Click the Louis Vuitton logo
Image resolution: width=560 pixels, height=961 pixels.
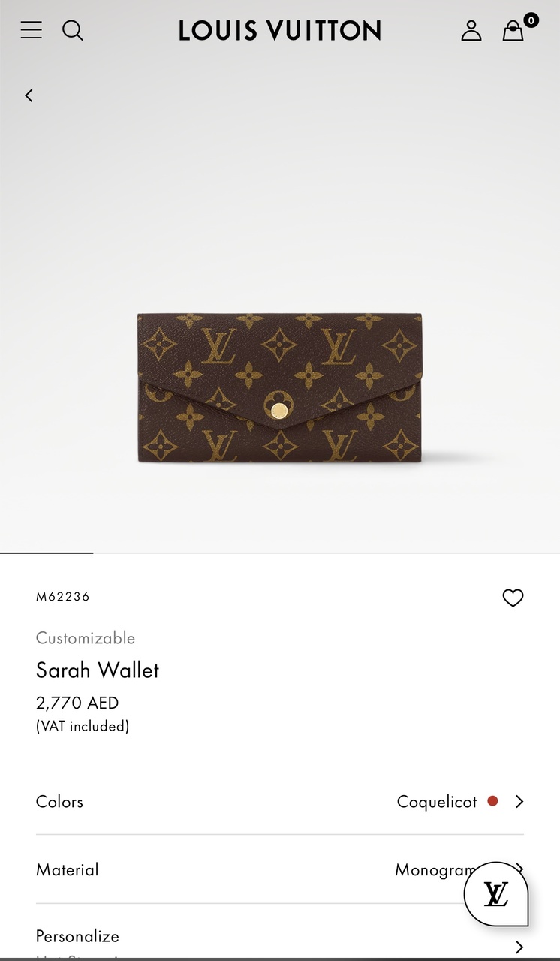pos(280,31)
